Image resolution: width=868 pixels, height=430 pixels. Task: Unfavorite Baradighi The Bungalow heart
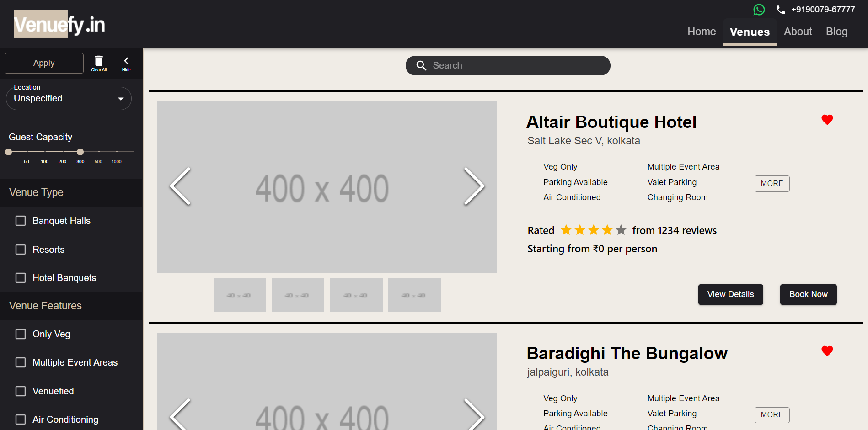coord(827,350)
